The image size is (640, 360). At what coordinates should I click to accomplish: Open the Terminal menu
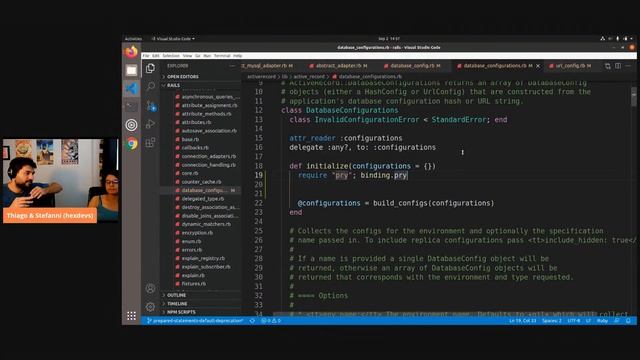point(222,56)
